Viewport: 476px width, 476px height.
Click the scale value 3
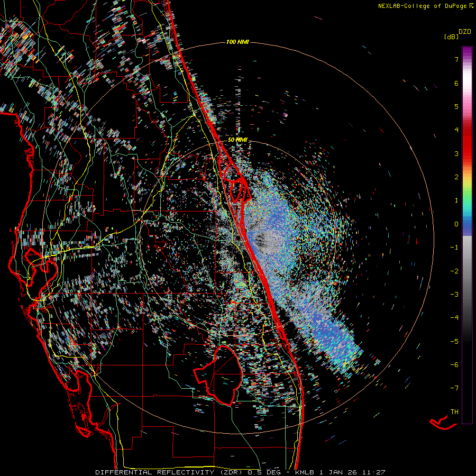[456, 153]
